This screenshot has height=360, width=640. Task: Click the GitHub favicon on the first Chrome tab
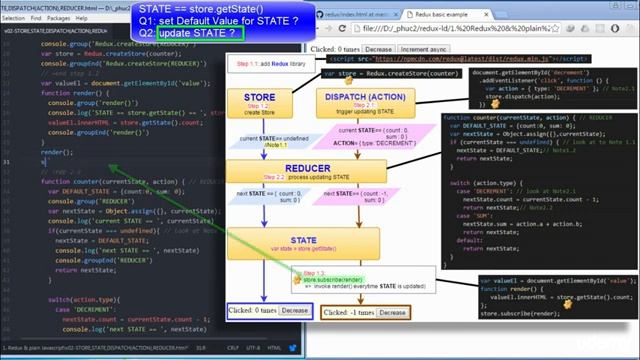(x=320, y=14)
